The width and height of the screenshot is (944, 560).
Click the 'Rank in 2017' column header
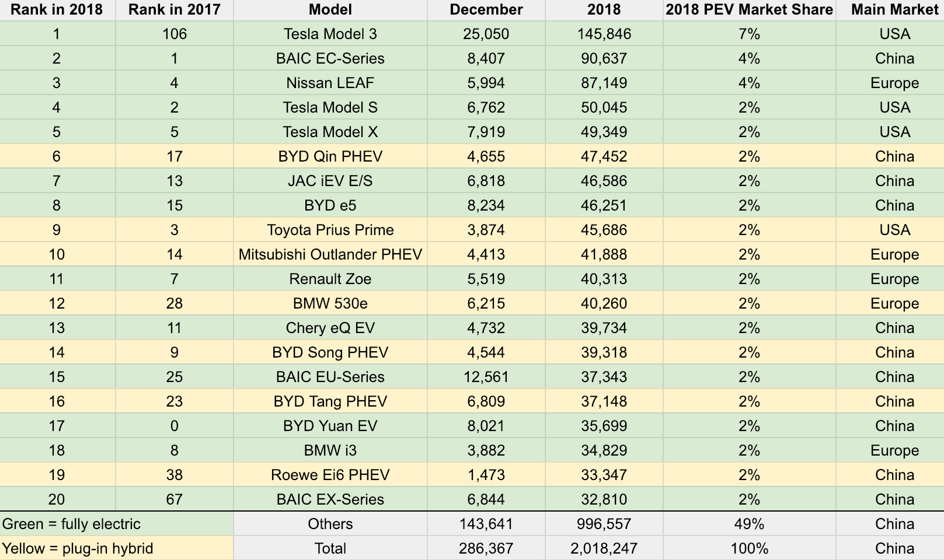click(174, 10)
